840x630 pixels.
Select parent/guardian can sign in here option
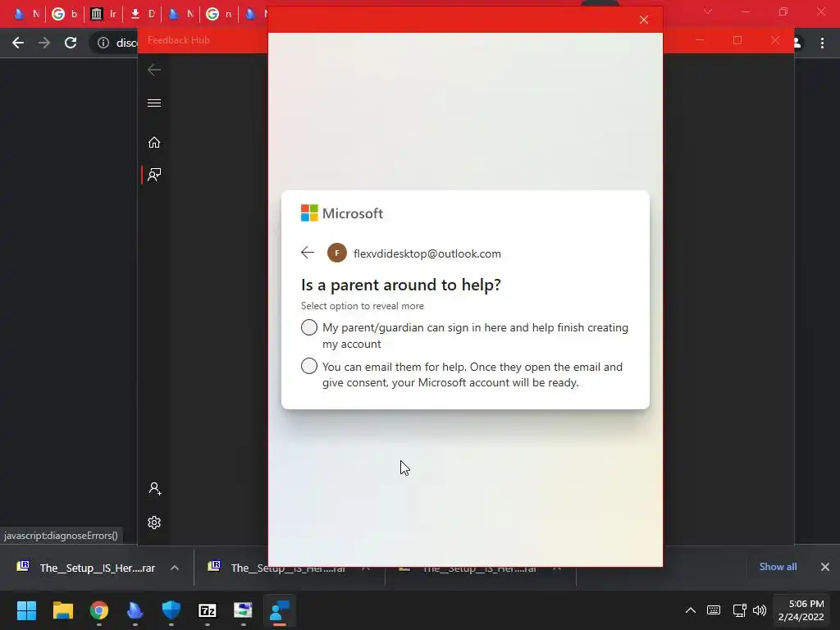pyautogui.click(x=309, y=327)
